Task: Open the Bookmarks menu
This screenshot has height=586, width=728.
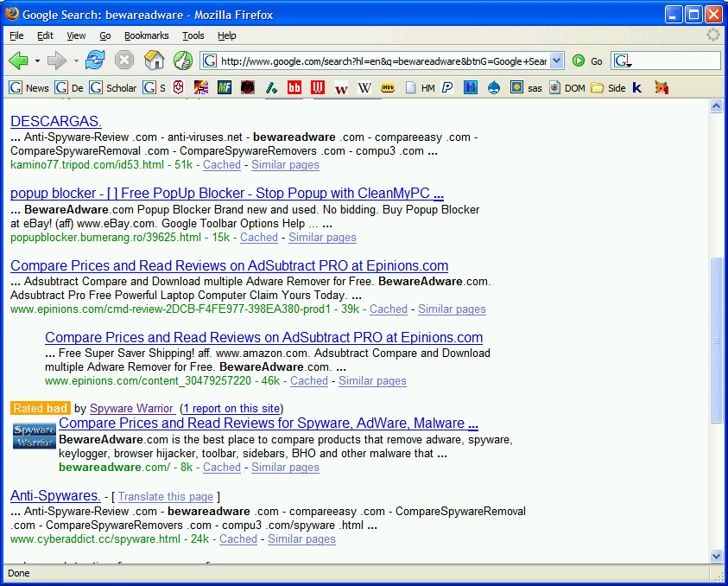Action: point(146,35)
